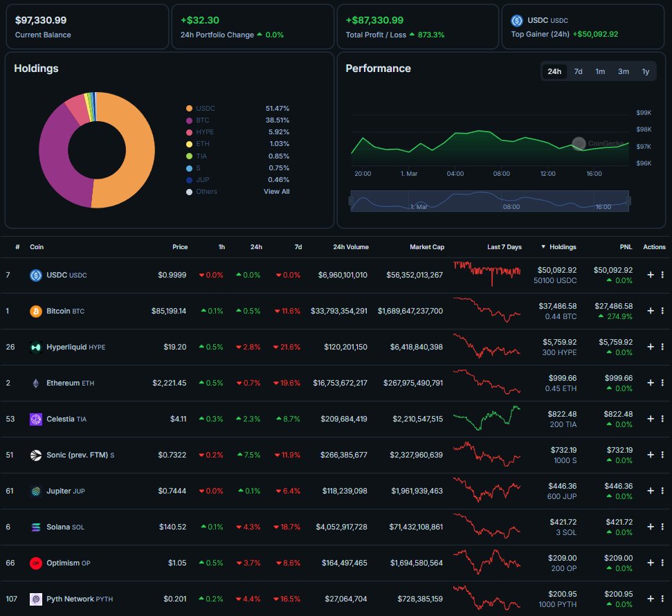Sort table by 7d column header
The width and height of the screenshot is (672, 616).
point(298,247)
